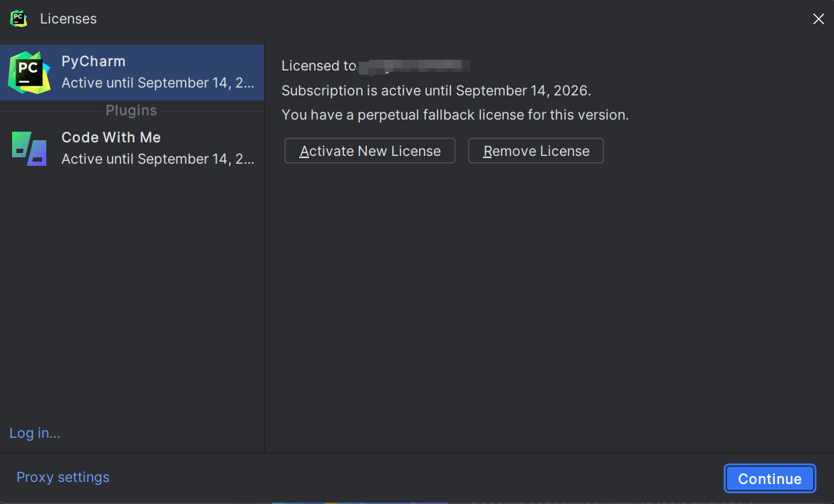
Task: Click the perpetual fallback license message
Action: [455, 115]
